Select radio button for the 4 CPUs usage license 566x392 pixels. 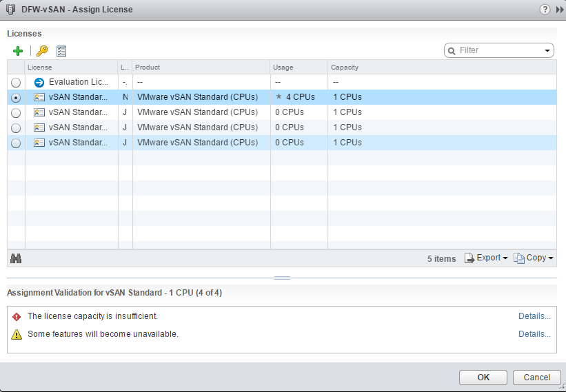(x=16, y=98)
